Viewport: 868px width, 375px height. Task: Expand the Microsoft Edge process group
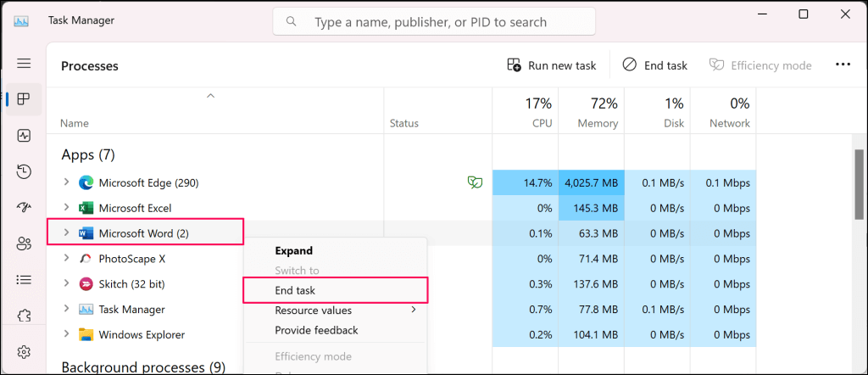(x=67, y=182)
